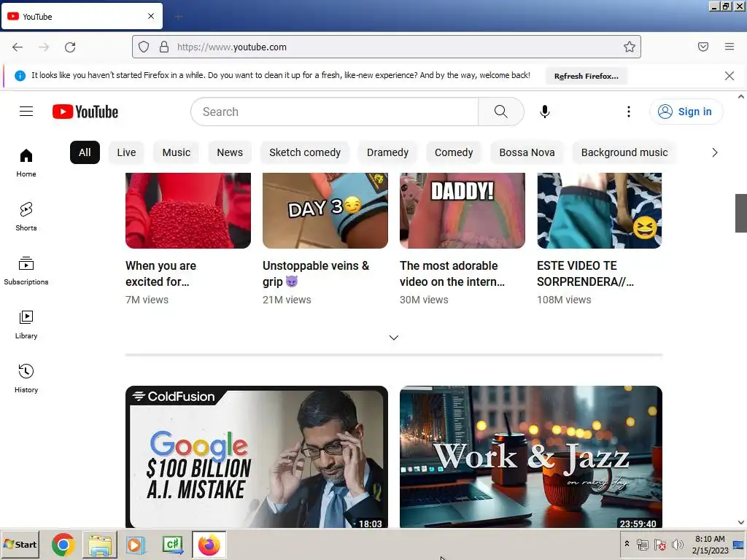Open the ColdFusion Google AI mistake video
747x560 pixels.
point(257,456)
